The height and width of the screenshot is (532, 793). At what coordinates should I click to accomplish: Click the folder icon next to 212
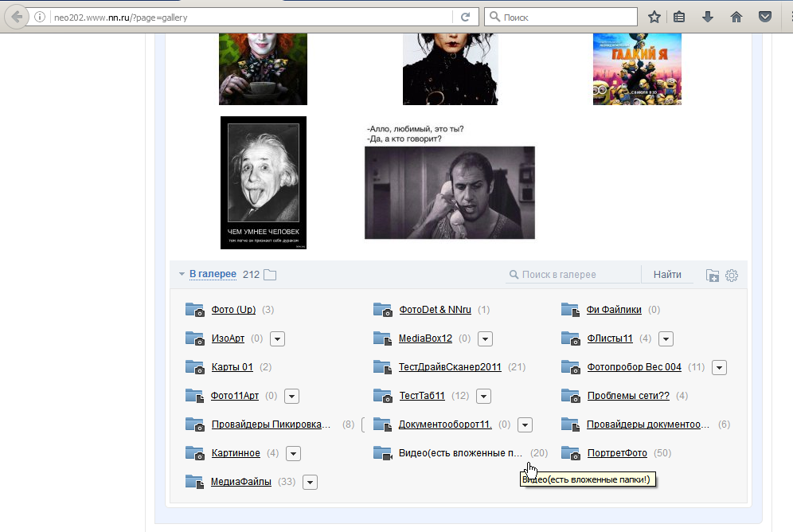pos(270,275)
